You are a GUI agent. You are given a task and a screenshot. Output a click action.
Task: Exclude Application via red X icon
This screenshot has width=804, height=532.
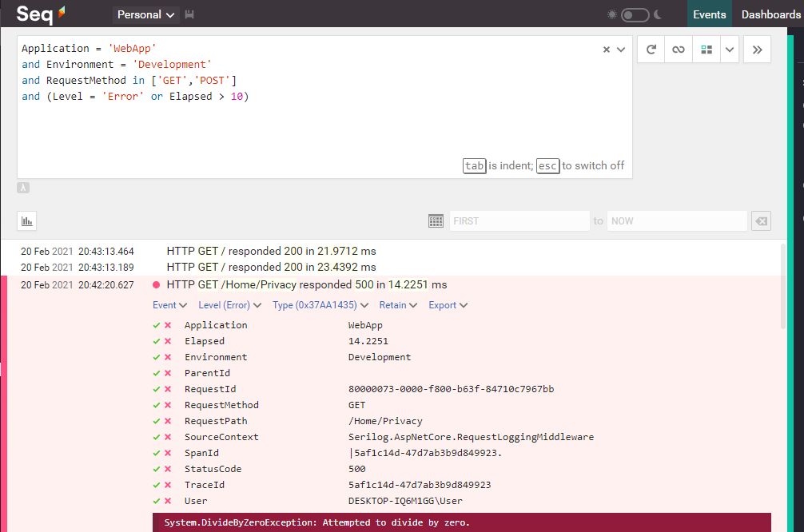pos(168,325)
